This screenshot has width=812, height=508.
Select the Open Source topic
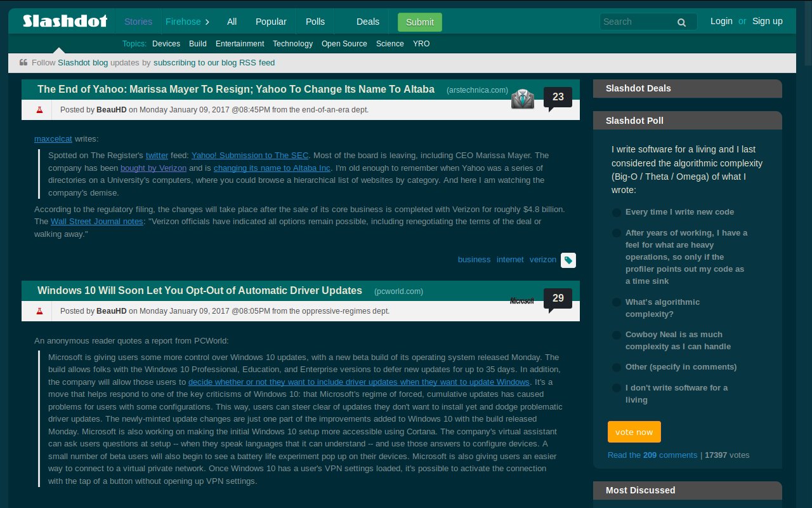344,44
